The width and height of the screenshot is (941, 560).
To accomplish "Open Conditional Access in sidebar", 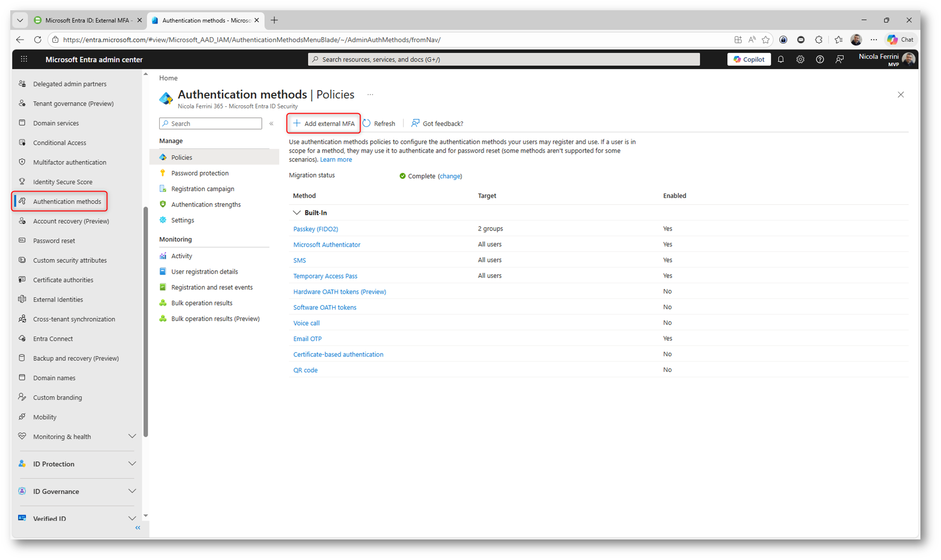I will (59, 142).
